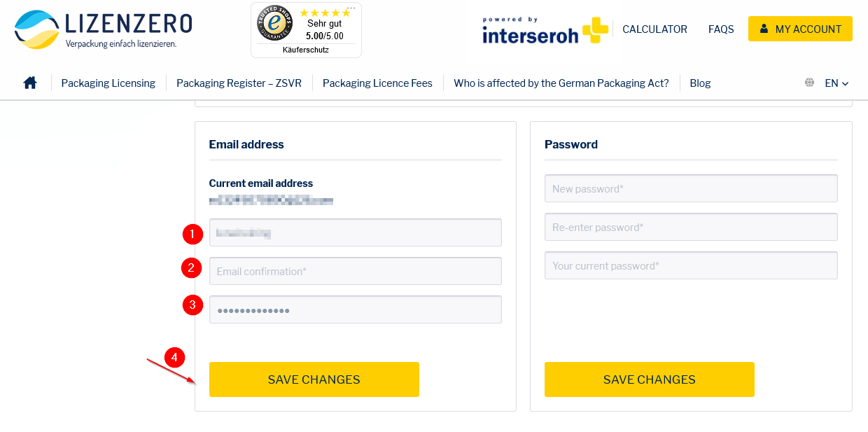
Task: Go to FAQs page
Action: click(721, 29)
